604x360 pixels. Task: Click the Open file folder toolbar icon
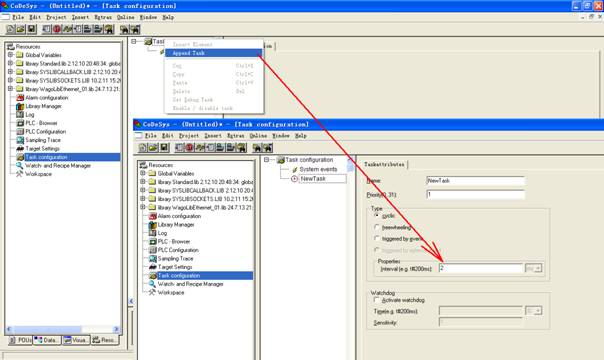pyautogui.click(x=21, y=29)
